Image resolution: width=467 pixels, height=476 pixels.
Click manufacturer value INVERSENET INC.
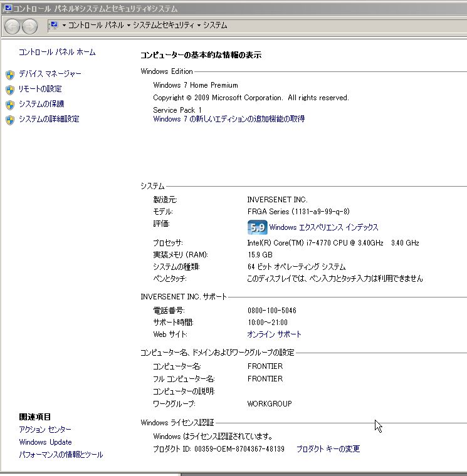point(278,200)
